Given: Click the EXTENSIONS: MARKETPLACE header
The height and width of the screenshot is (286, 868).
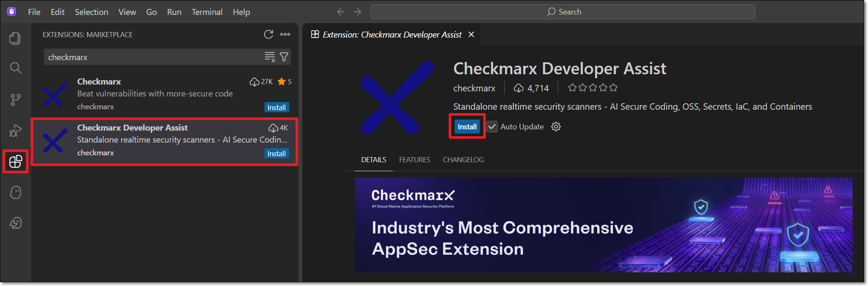Looking at the screenshot, I should (87, 35).
